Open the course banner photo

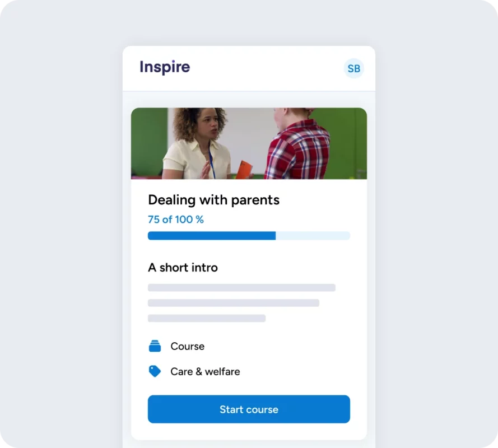249,143
